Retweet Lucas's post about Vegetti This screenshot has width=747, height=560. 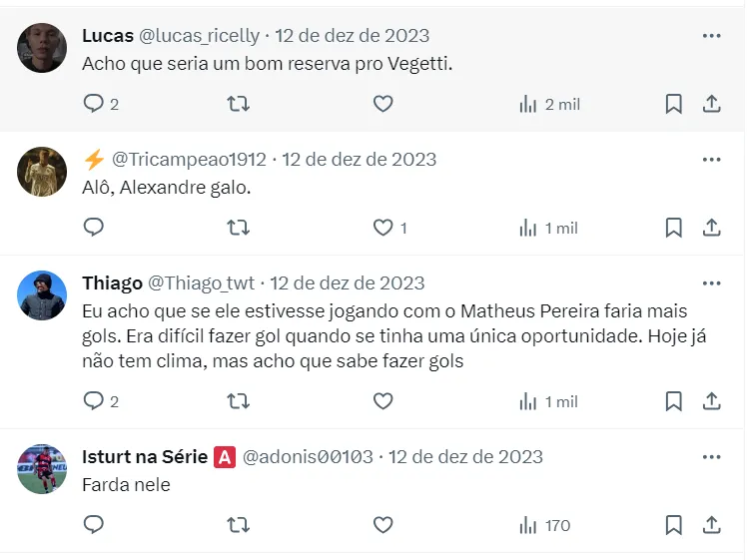coord(239,104)
